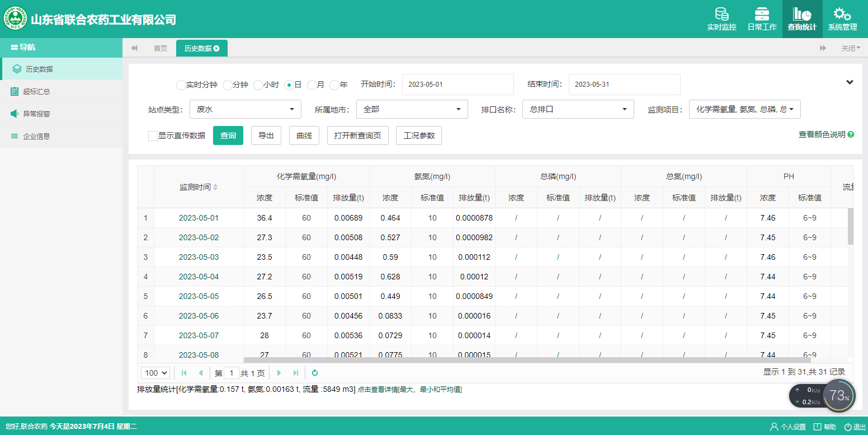Click the 化学需氧量(mg/l) column header

(306, 176)
